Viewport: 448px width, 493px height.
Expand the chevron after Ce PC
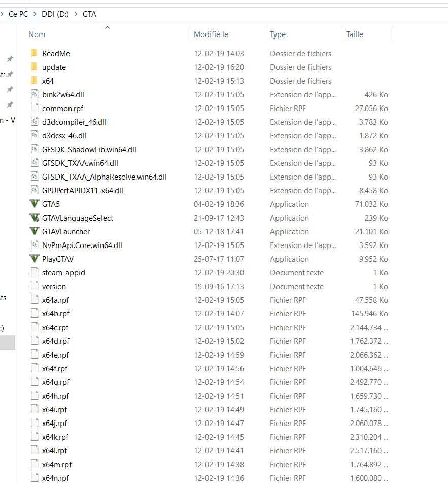click(x=35, y=14)
